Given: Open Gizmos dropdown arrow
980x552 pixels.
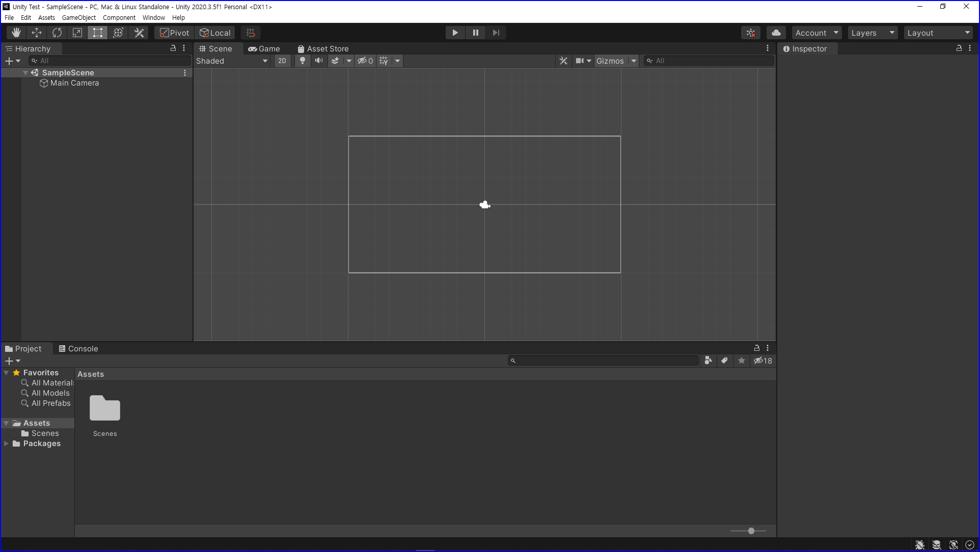Looking at the screenshot, I should coord(634,61).
